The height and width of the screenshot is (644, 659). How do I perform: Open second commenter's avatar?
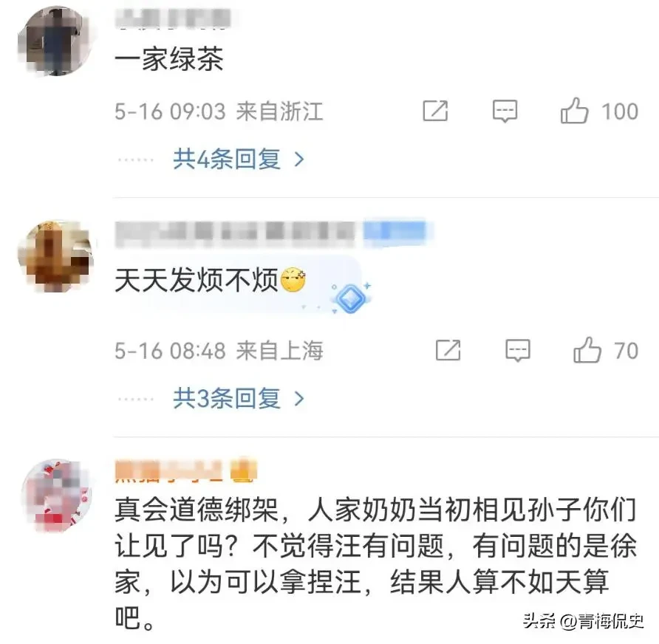click(x=55, y=256)
